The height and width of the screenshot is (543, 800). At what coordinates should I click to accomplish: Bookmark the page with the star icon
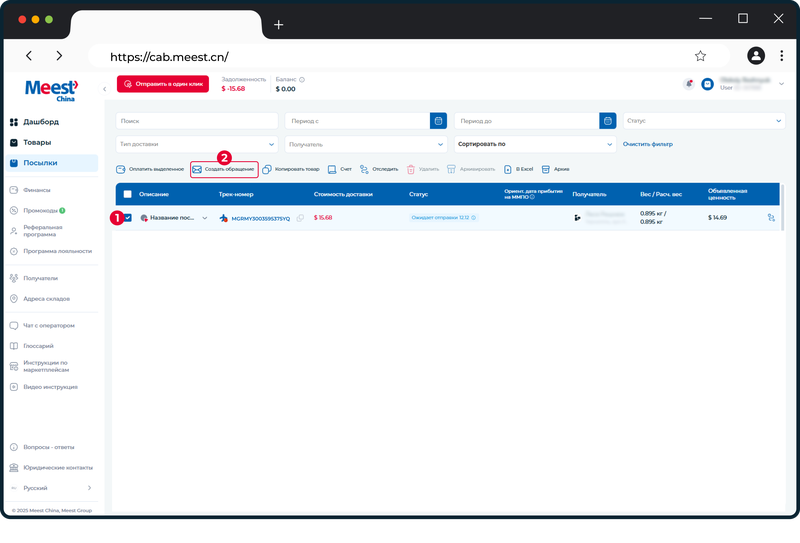(700, 56)
